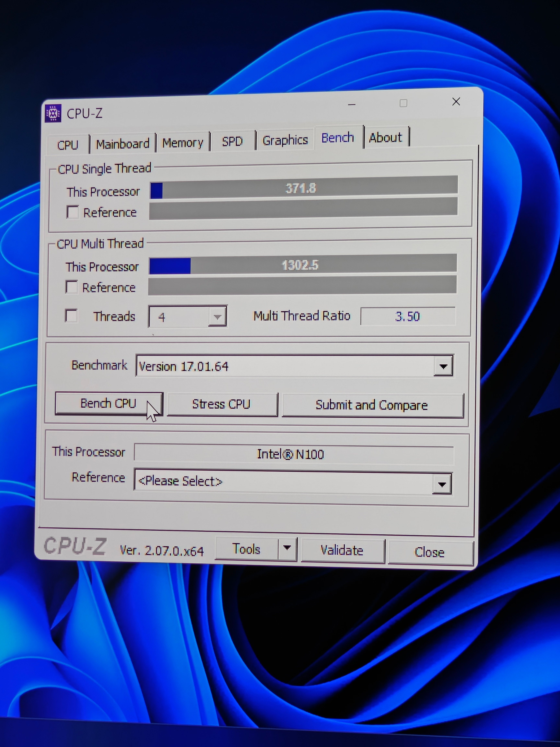Enable Multi Thread Reference checkbox
The image size is (560, 747).
point(72,287)
